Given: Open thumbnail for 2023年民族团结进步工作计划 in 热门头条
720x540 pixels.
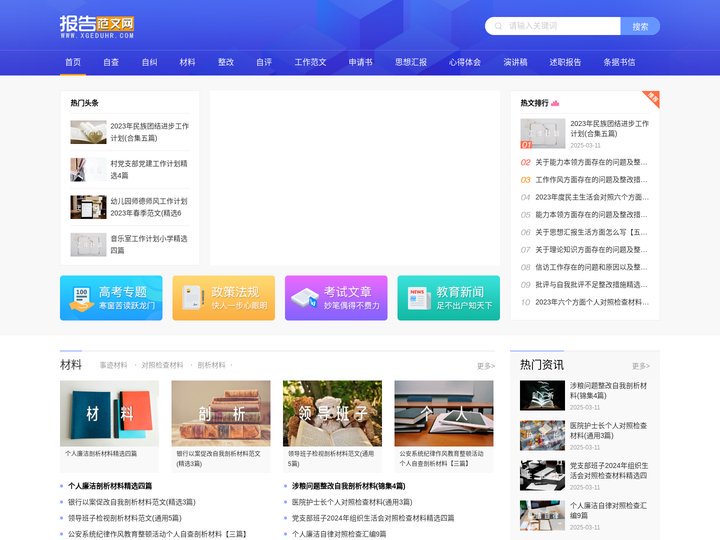Looking at the screenshot, I should pos(88,132).
